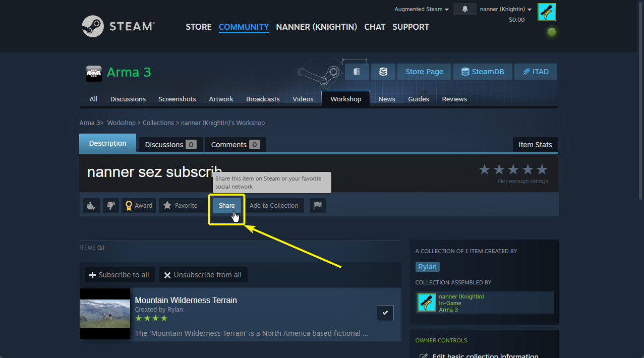Toggle subscribed checkmark for Mountain Wilderness Terrain
Screen dimensions: 644x358
coord(385,313)
